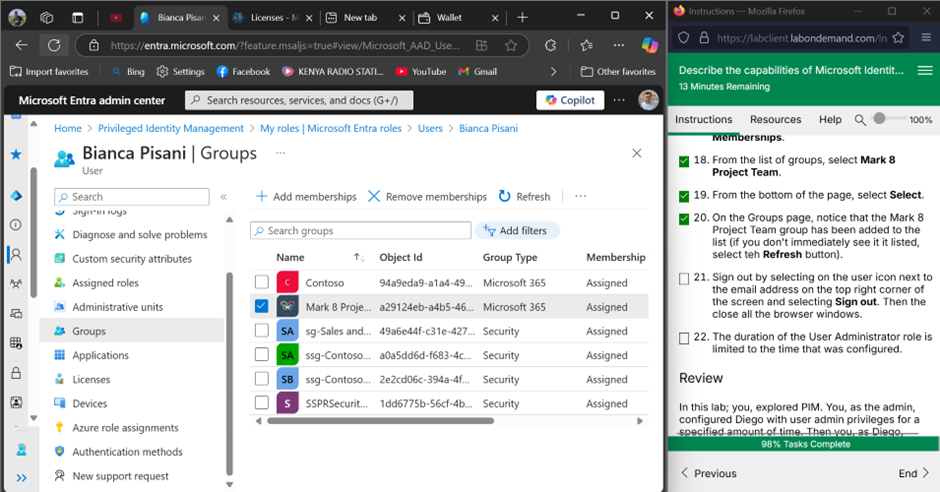The height and width of the screenshot is (492, 940).
Task: Bookmark this page with address bar star
Action: [511, 45]
